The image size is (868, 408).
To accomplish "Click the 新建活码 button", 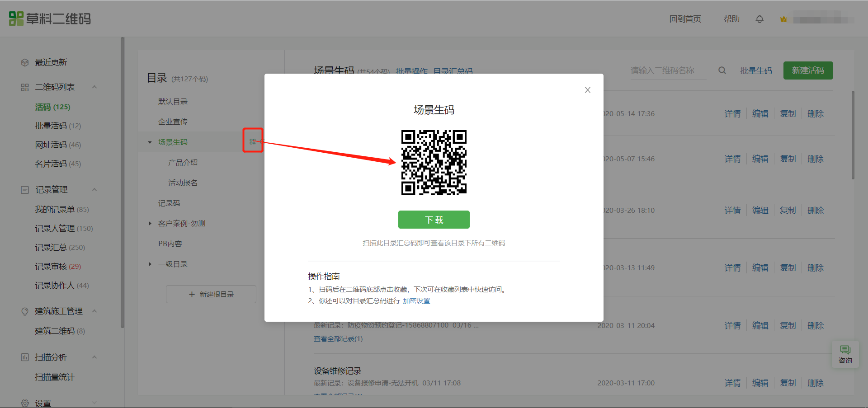I will click(808, 70).
